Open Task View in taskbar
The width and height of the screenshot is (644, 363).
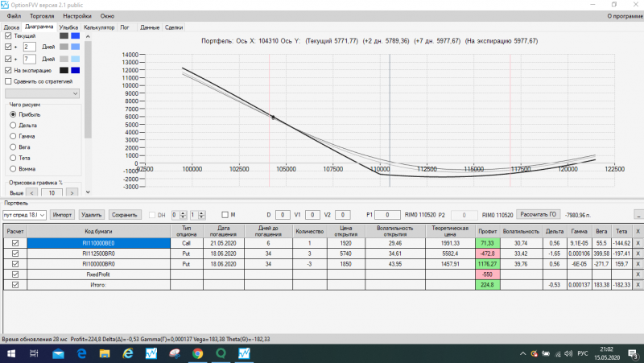click(34, 353)
